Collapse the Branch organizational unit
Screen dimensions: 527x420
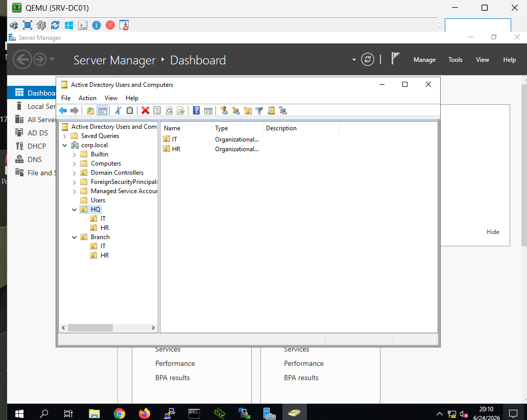[74, 237]
